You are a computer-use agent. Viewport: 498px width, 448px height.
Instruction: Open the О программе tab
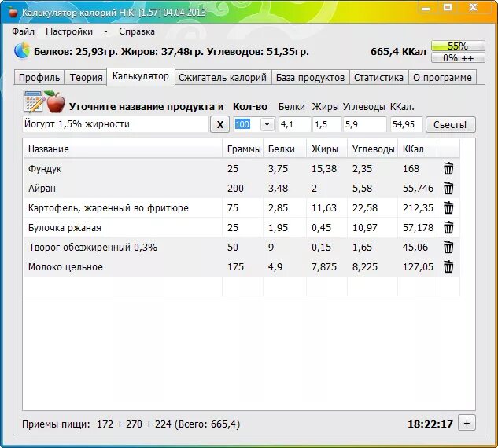442,77
